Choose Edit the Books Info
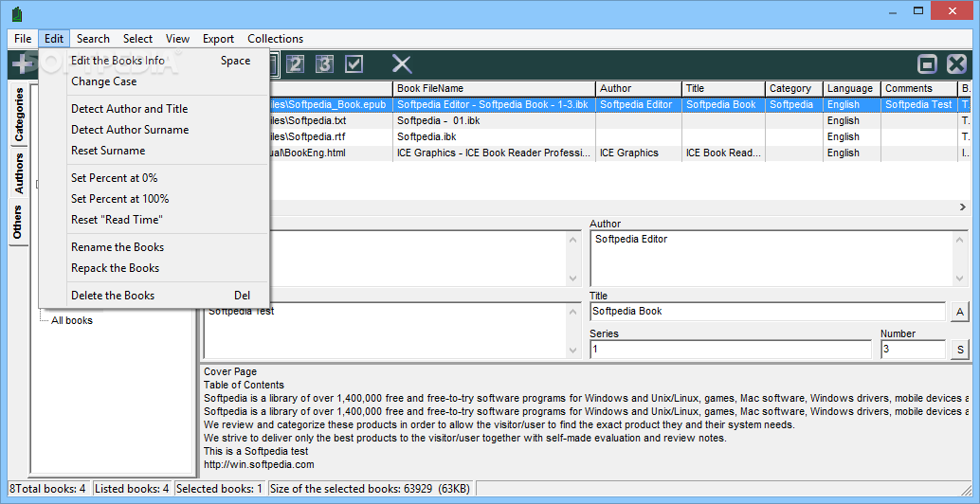Image resolution: width=980 pixels, height=504 pixels. pyautogui.click(x=154, y=61)
